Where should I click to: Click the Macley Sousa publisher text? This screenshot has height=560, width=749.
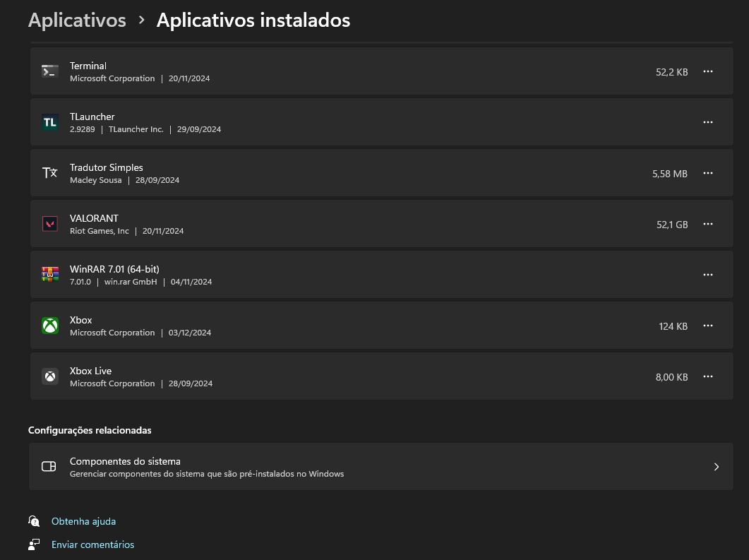point(95,180)
